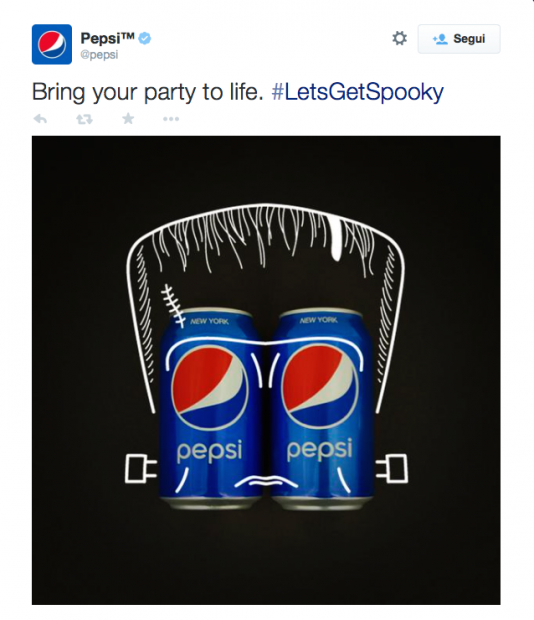Click the left Pepsi can in photo
The width and height of the screenshot is (534, 620).
211,408
